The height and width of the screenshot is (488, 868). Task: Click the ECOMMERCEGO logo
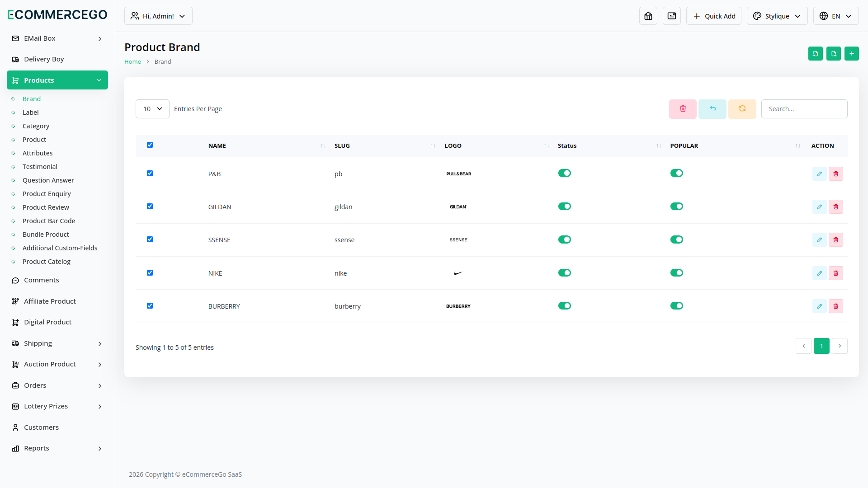click(x=57, y=14)
